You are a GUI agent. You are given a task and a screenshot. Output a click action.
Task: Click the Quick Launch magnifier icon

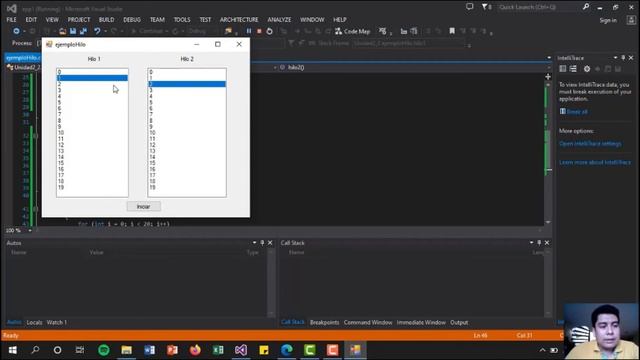[586, 7]
